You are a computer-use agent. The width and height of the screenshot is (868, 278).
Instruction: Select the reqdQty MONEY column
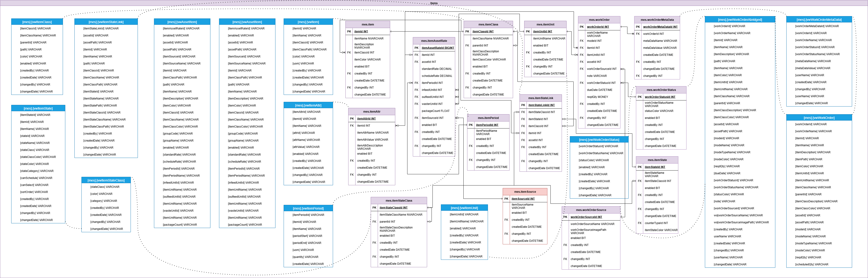[x=599, y=97]
